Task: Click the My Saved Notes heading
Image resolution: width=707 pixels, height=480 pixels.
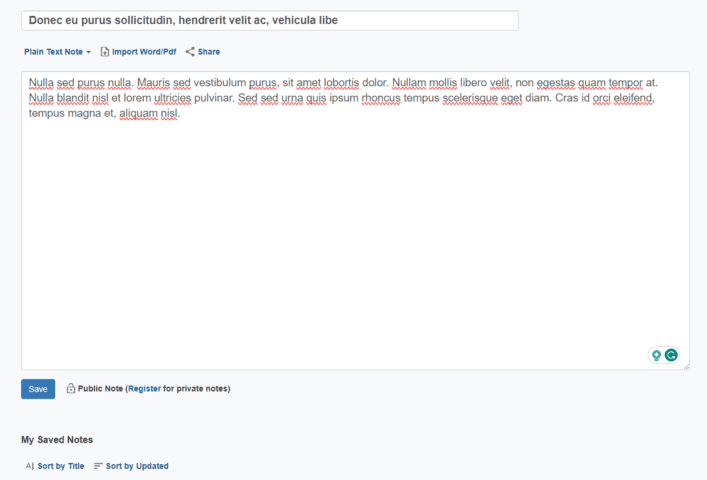Action: coord(57,440)
